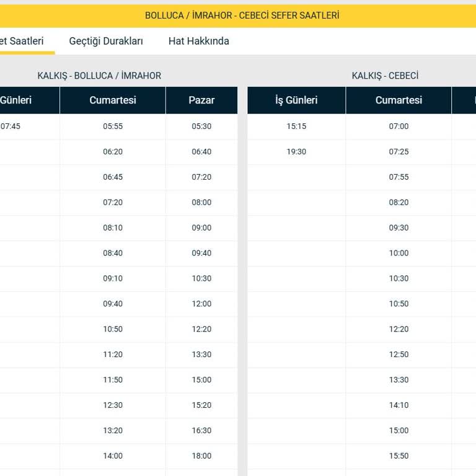Click Cumartesi header under Kalkış - Bolluca / İmrahor

[113, 100]
